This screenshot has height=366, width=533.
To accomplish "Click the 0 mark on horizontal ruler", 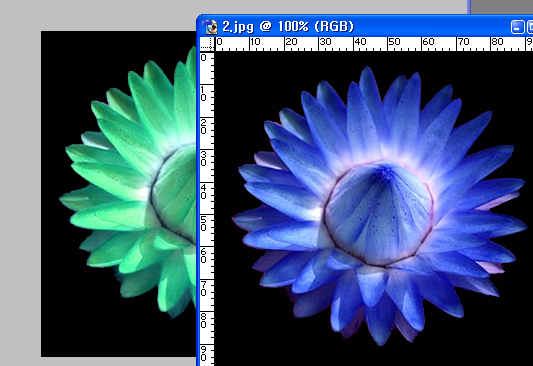I will [x=220, y=42].
